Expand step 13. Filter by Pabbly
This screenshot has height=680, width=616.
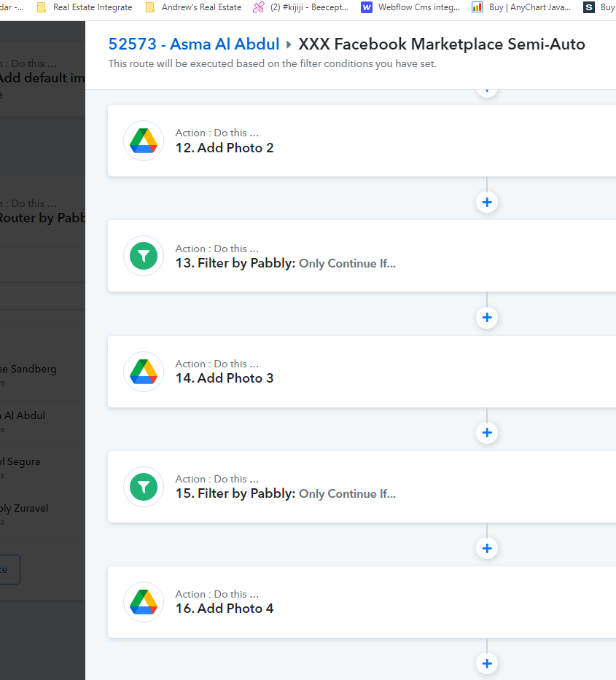[x=362, y=256]
